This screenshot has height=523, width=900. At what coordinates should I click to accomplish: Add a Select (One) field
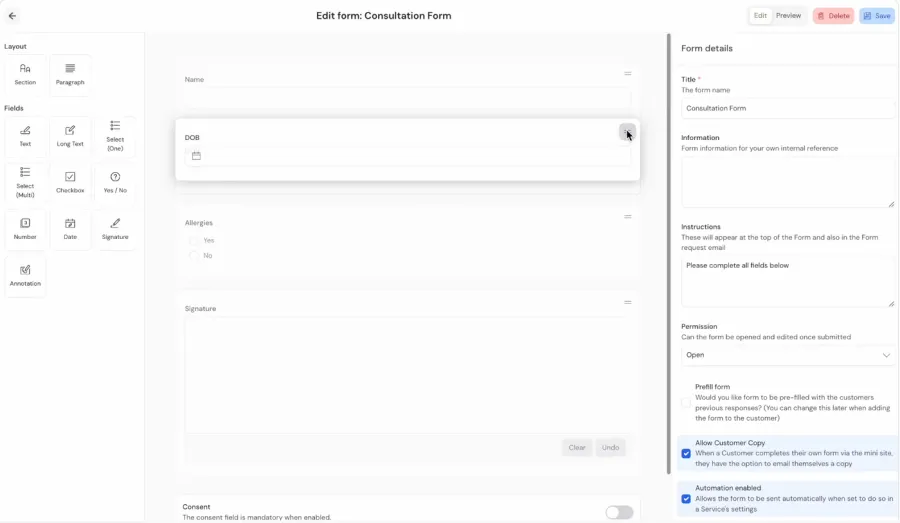point(115,136)
